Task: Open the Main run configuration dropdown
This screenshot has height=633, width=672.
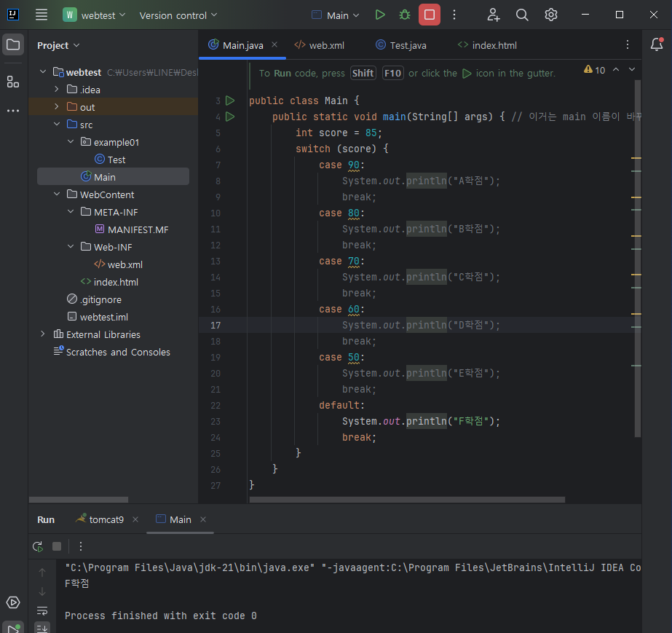Action: pos(335,15)
